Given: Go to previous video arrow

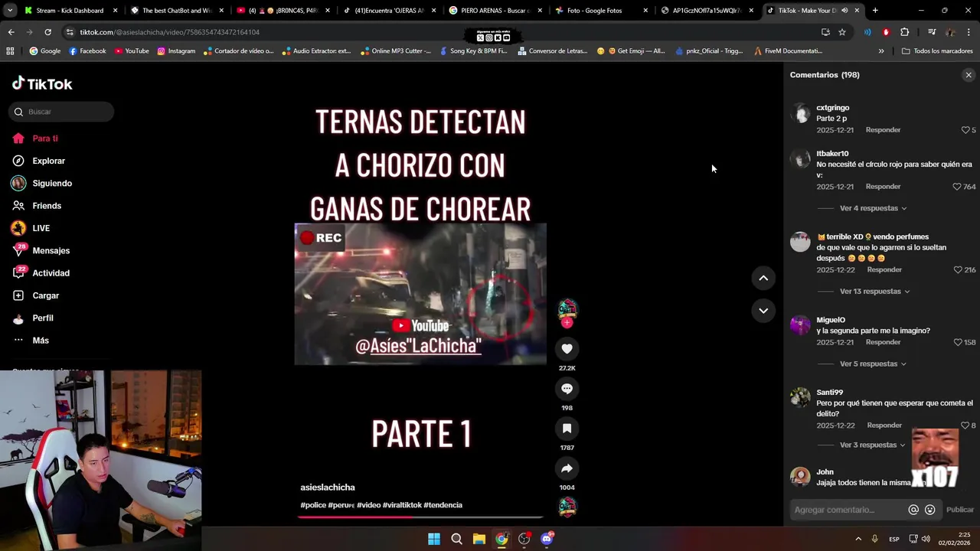Looking at the screenshot, I should (x=763, y=279).
